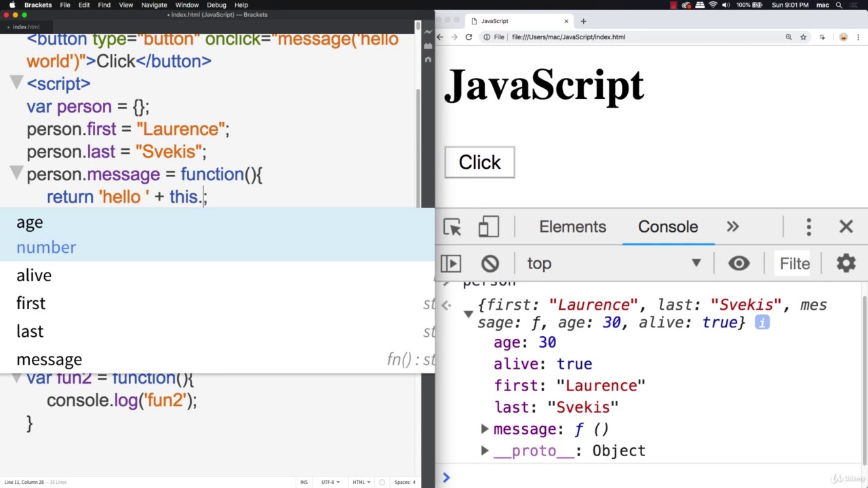868x488 pixels.
Task: Clear console with the ban icon
Action: [490, 264]
